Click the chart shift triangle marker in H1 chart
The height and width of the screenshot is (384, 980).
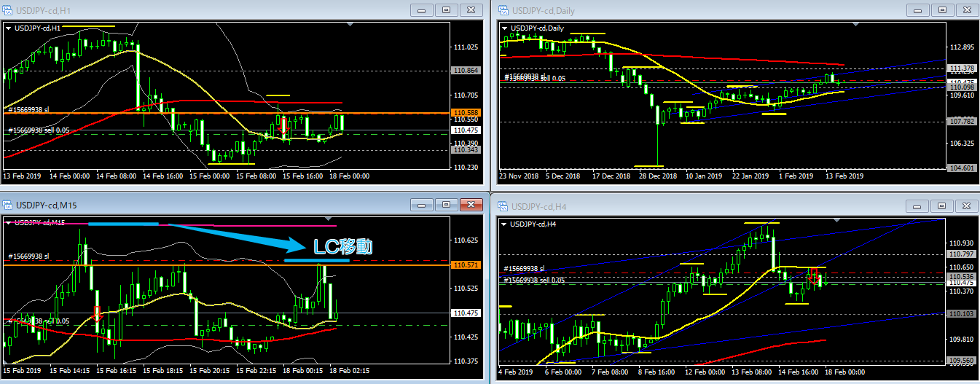(x=351, y=25)
